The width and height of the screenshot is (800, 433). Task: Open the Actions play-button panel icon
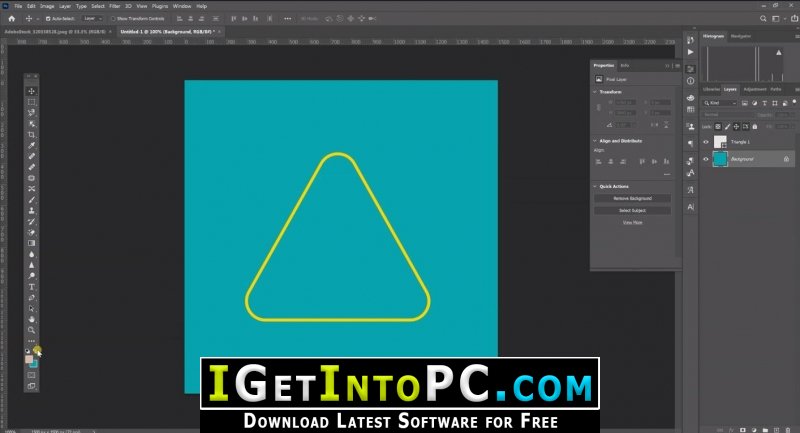(690, 52)
